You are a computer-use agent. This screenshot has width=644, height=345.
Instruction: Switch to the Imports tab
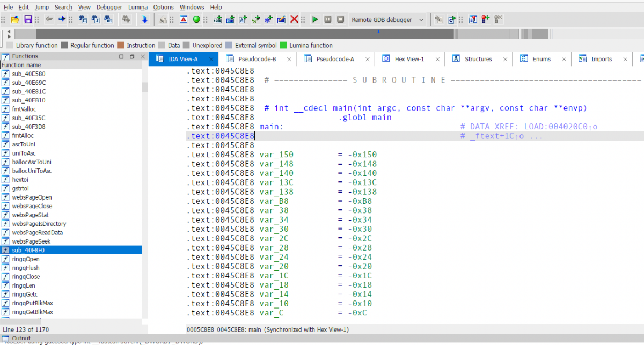click(x=601, y=59)
